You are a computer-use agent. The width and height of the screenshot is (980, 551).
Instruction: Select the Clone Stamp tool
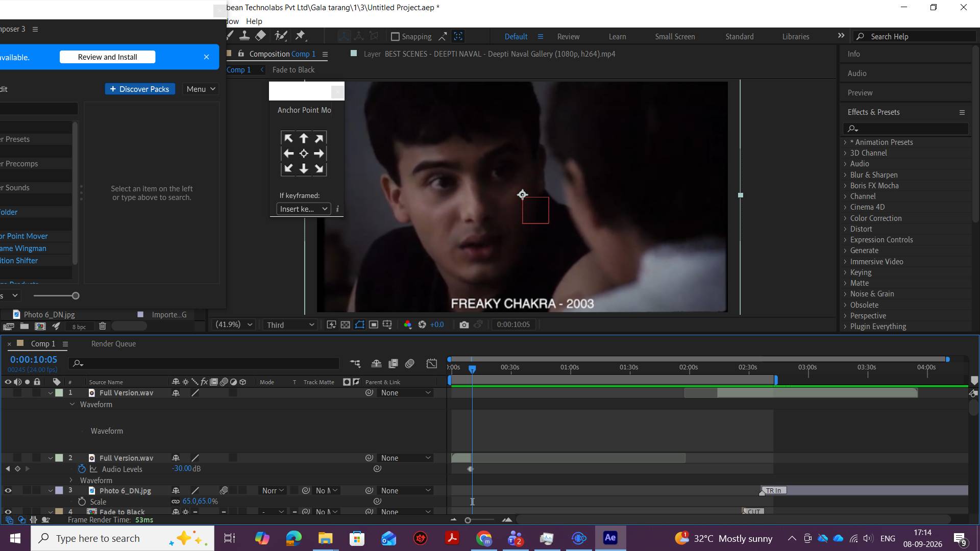click(244, 36)
